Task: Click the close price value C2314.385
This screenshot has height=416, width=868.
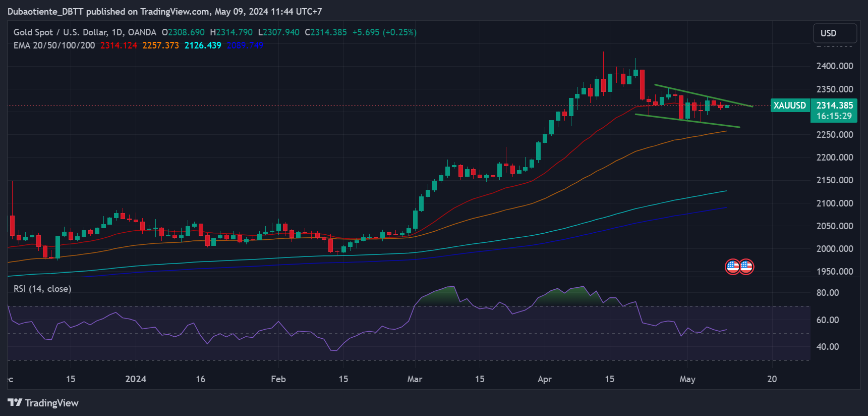Action: [x=326, y=32]
